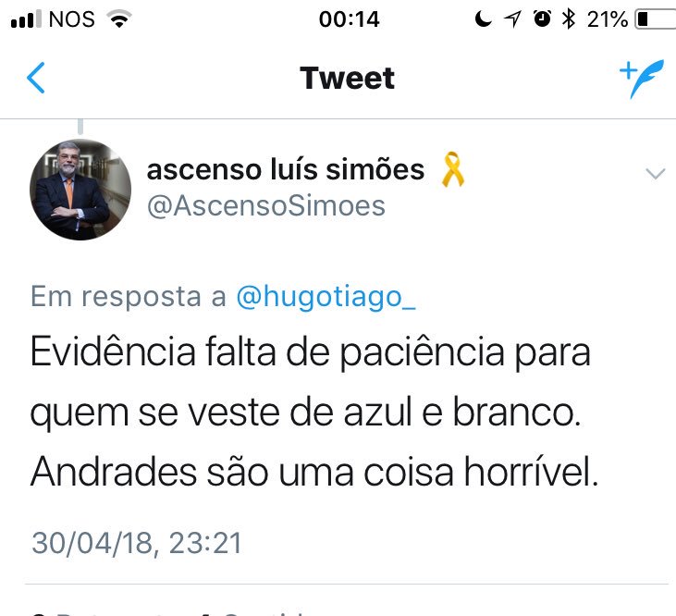Tap the 00:14 status bar clock
The width and height of the screenshot is (676, 616).
[x=350, y=19]
